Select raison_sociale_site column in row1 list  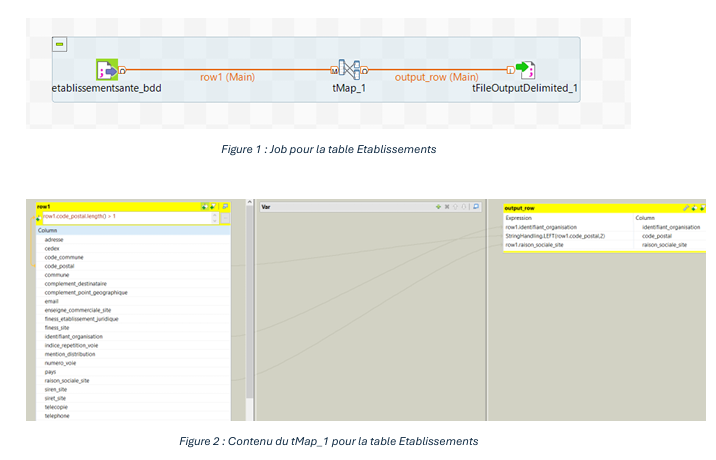(68, 380)
